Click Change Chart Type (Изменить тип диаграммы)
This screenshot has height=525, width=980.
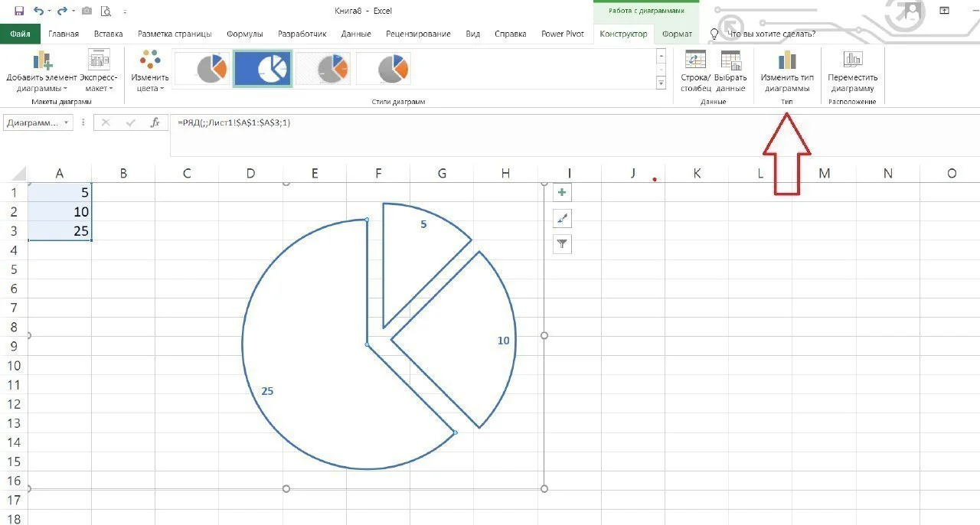coord(786,72)
